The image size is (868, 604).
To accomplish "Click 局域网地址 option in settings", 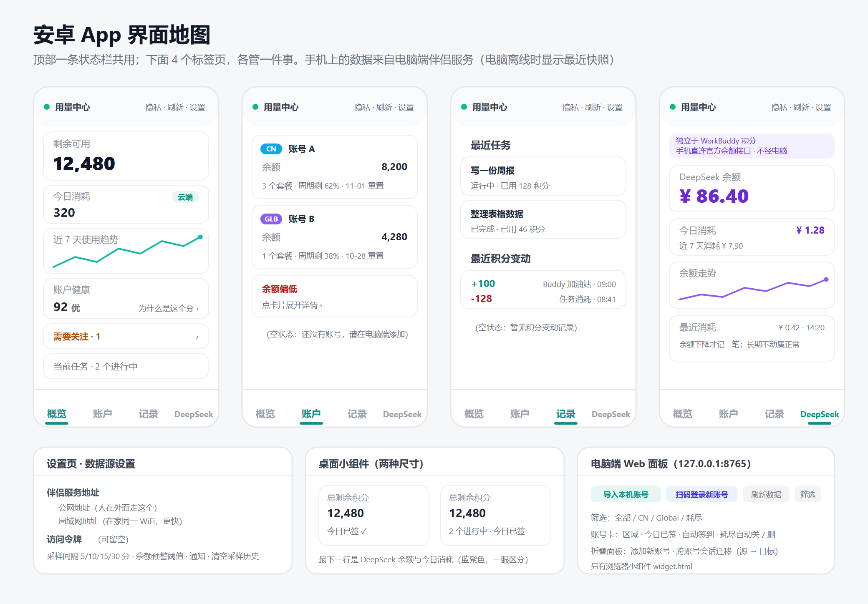I will coord(120,521).
